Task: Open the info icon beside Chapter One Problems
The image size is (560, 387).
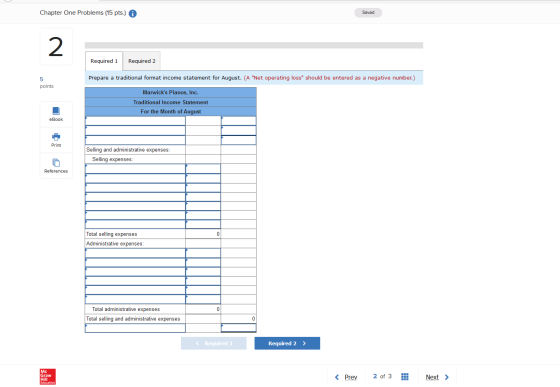Action: tap(132, 14)
